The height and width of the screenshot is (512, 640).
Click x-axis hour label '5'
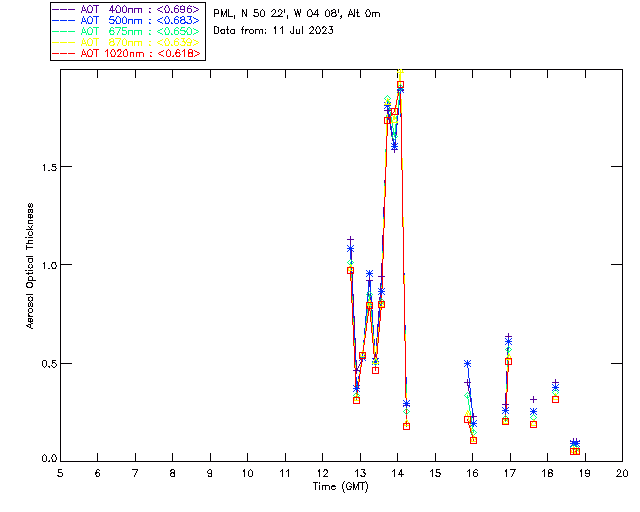(x=60, y=473)
